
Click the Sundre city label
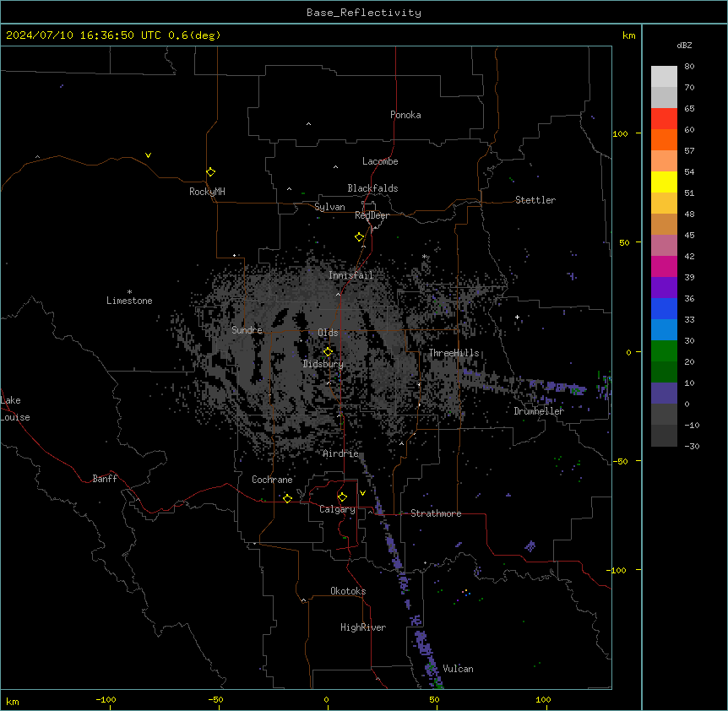tap(247, 330)
